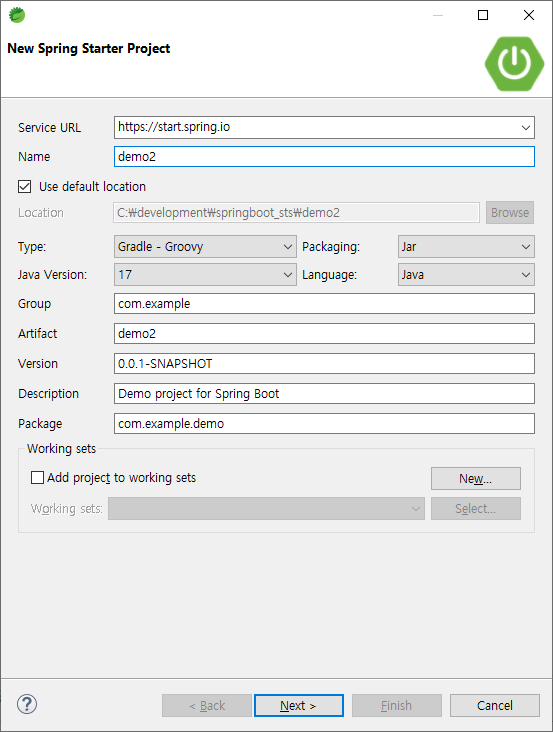Click the Version field 0.0.1-SNAPSHOT

324,364
